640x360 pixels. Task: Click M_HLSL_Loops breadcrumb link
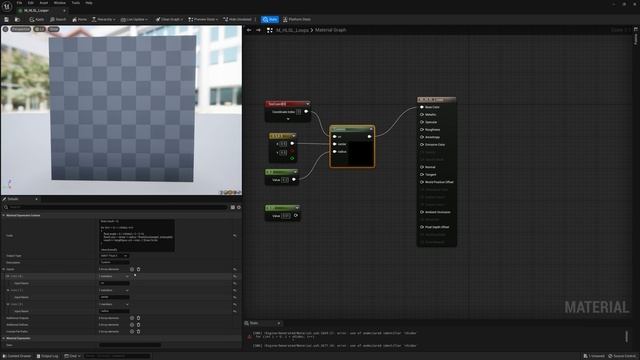292,30
